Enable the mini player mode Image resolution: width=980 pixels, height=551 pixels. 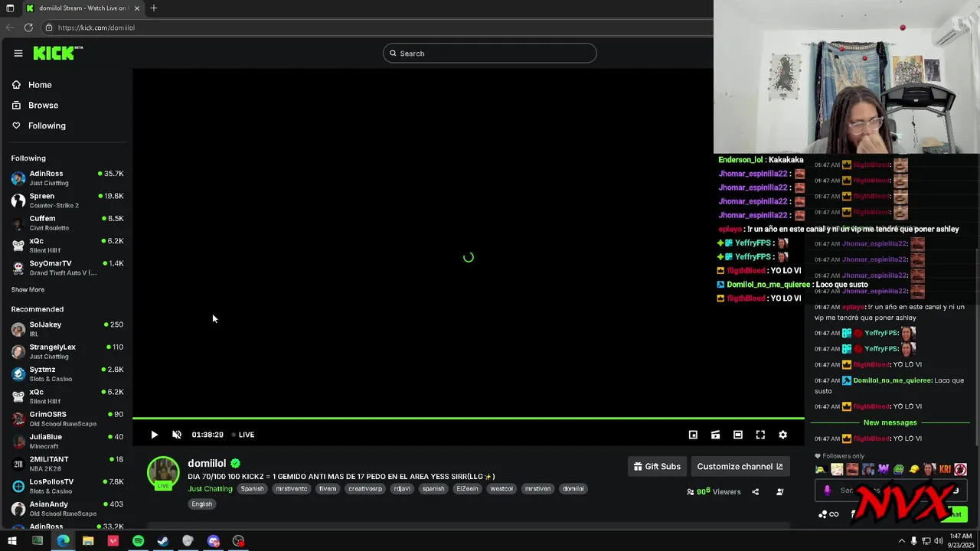coord(693,435)
